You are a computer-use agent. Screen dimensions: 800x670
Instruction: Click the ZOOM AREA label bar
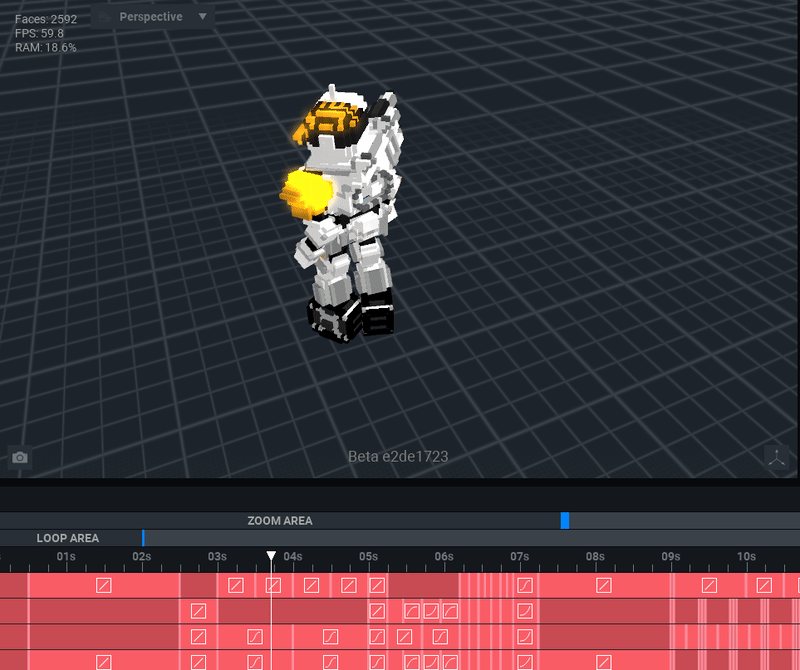point(280,520)
